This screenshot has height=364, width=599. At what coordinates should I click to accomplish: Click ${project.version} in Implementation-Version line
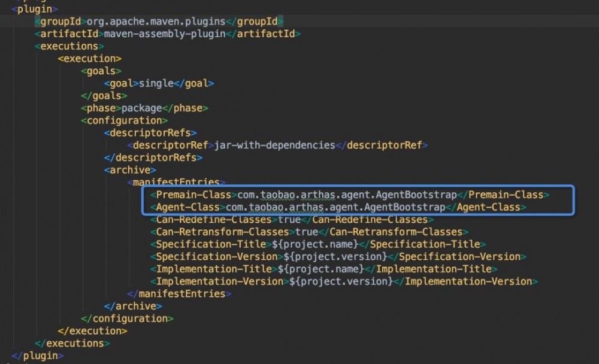pos(341,281)
